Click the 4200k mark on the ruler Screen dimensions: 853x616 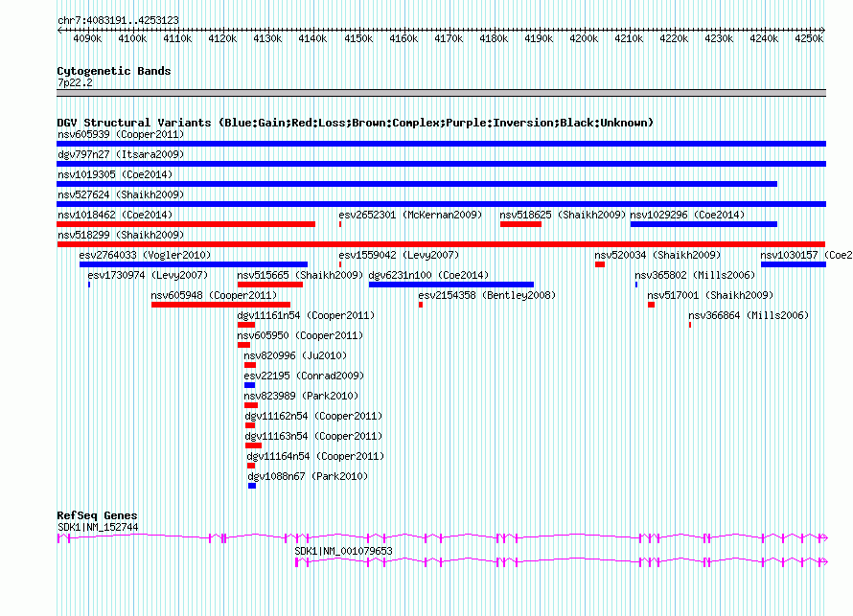tap(584, 38)
